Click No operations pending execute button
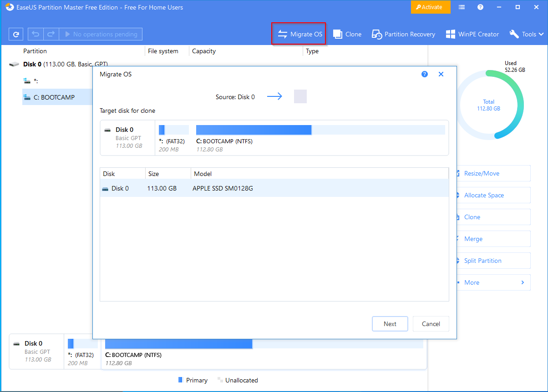The width and height of the screenshot is (548, 392). (x=101, y=34)
